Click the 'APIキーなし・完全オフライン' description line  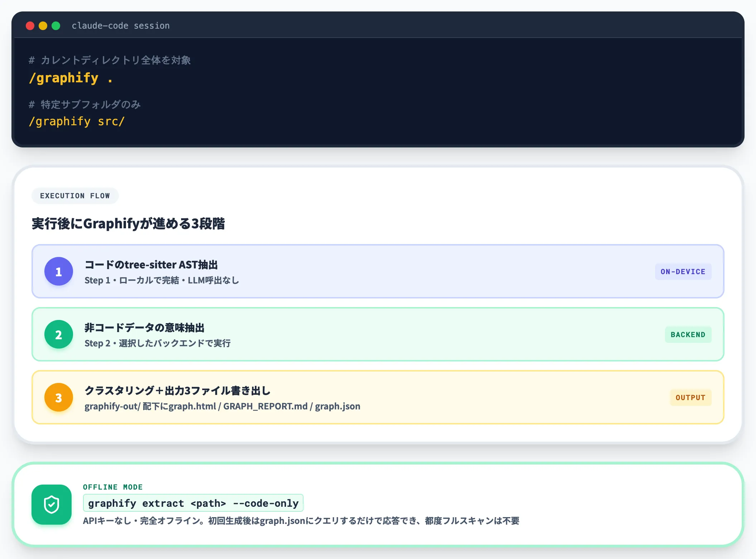point(301,521)
